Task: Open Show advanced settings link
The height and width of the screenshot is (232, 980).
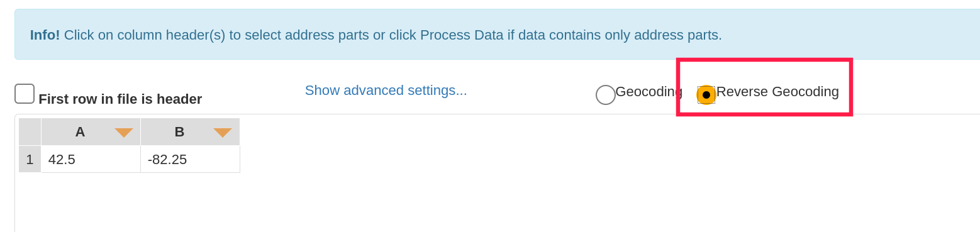Action: click(x=386, y=91)
